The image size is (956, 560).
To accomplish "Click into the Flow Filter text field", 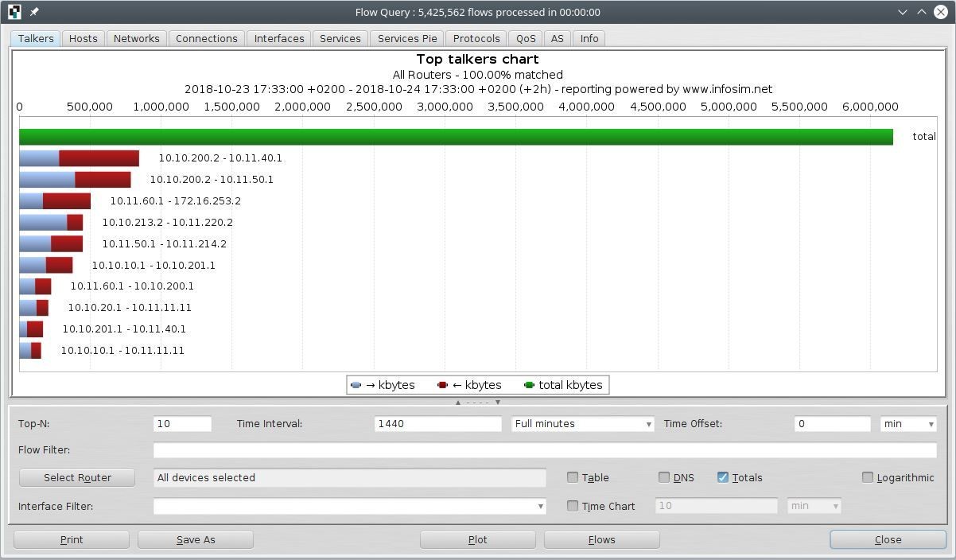I will tap(544, 450).
